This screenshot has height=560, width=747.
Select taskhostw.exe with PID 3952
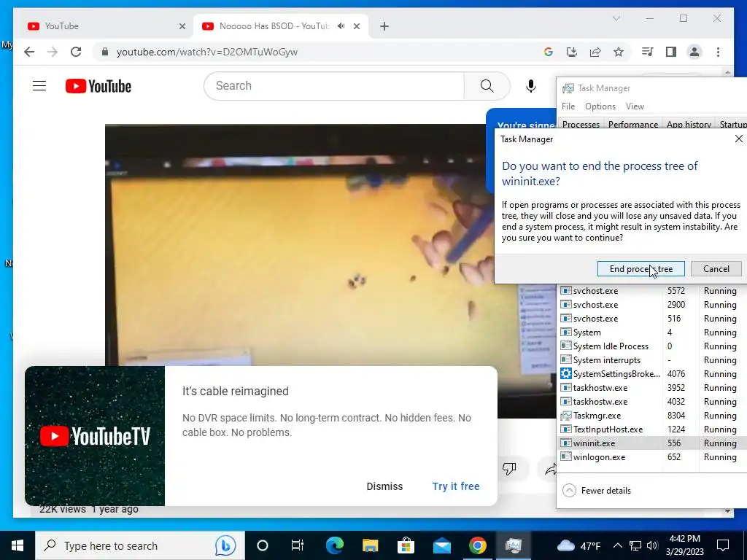click(x=651, y=388)
